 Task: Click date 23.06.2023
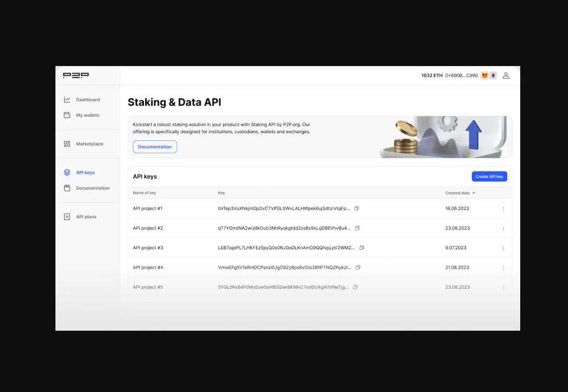click(458, 228)
